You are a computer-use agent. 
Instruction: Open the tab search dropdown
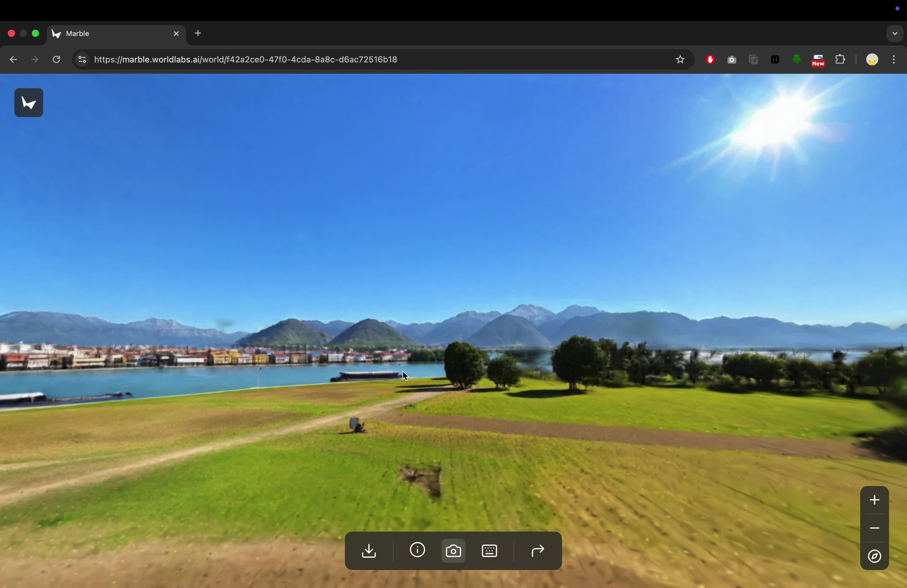coord(894,34)
